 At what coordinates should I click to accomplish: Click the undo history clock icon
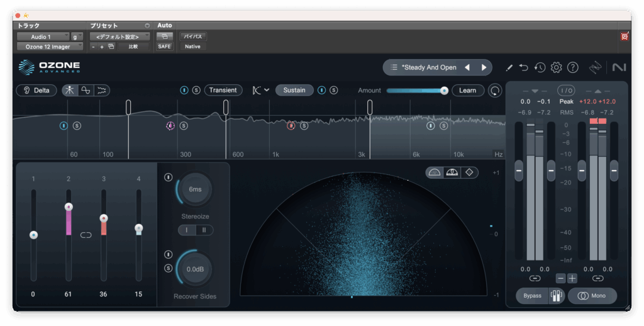coord(540,67)
